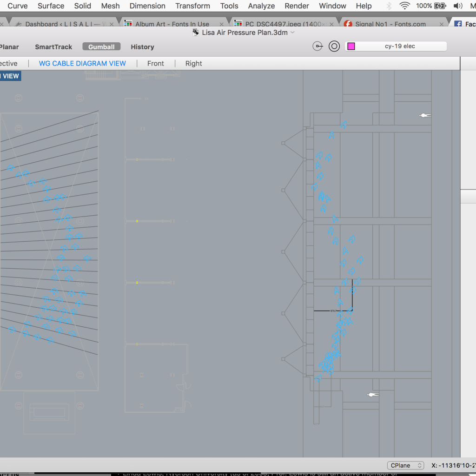Open the Curve menu
Viewport: 476px width, 476px height.
pyautogui.click(x=17, y=6)
